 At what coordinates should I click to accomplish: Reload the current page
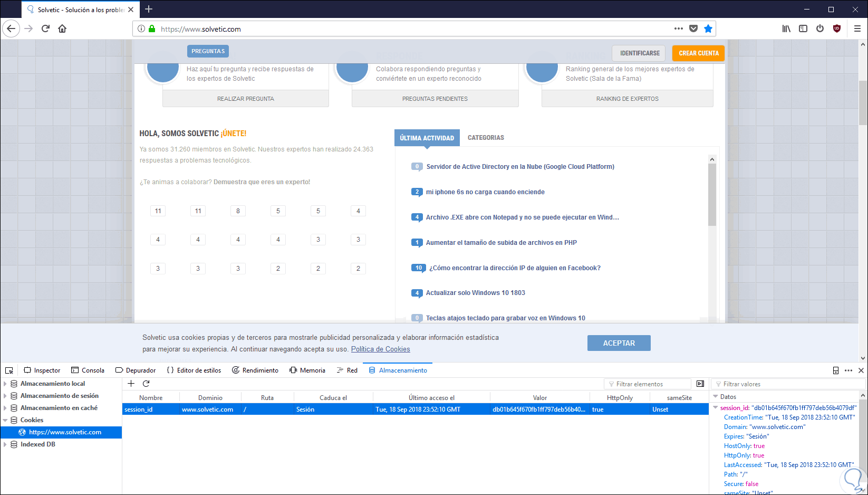click(x=45, y=28)
